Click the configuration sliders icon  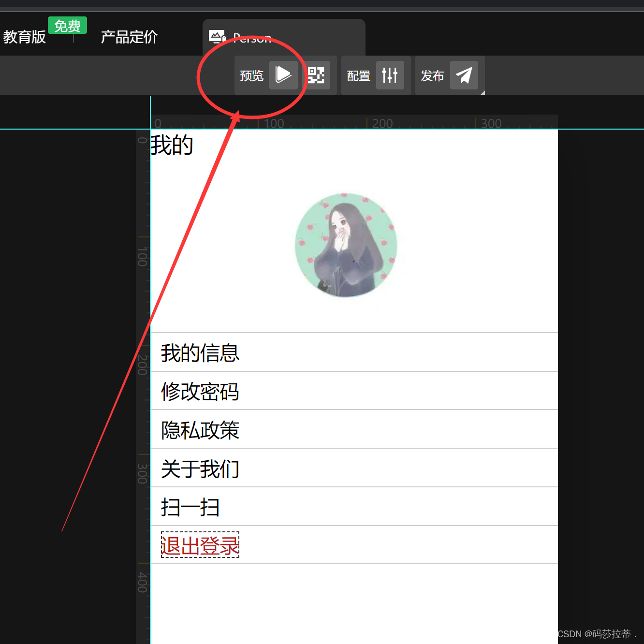(x=390, y=75)
